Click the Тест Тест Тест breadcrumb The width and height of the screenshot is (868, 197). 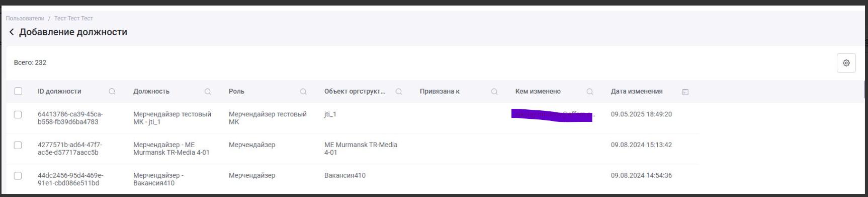(x=73, y=19)
